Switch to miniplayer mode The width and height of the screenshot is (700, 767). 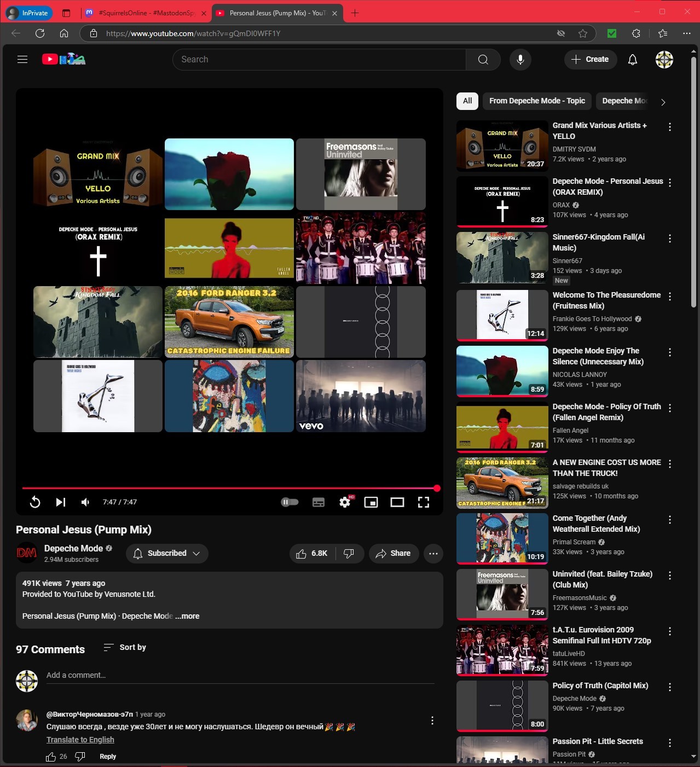[x=371, y=502]
